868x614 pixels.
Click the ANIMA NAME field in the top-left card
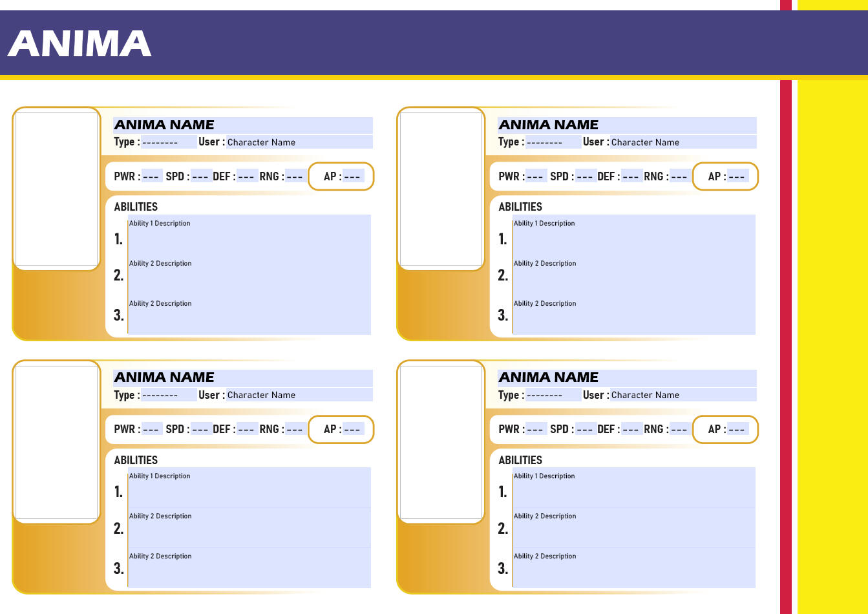click(242, 125)
